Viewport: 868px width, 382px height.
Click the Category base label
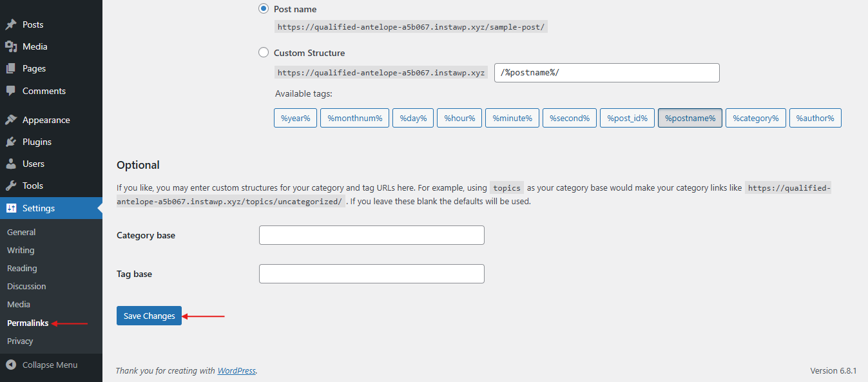[x=146, y=235]
